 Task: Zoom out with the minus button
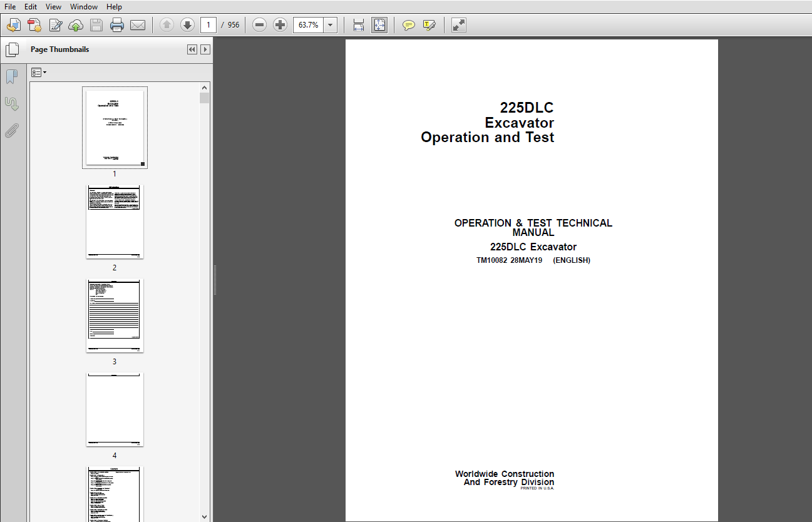tap(260, 25)
